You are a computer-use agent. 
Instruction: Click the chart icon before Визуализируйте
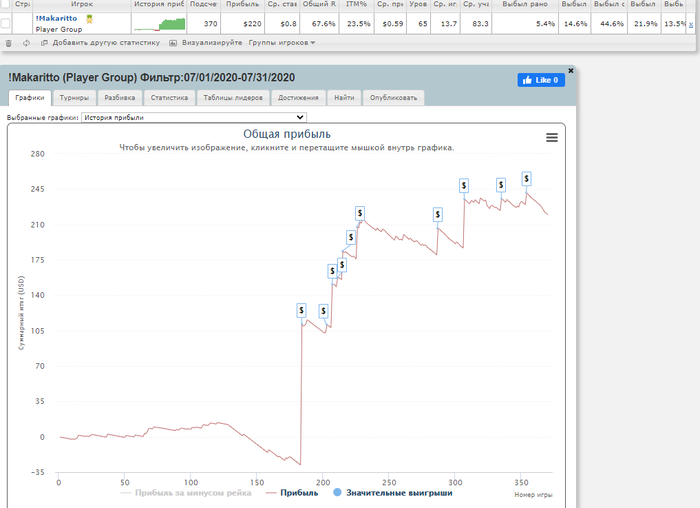click(x=173, y=43)
